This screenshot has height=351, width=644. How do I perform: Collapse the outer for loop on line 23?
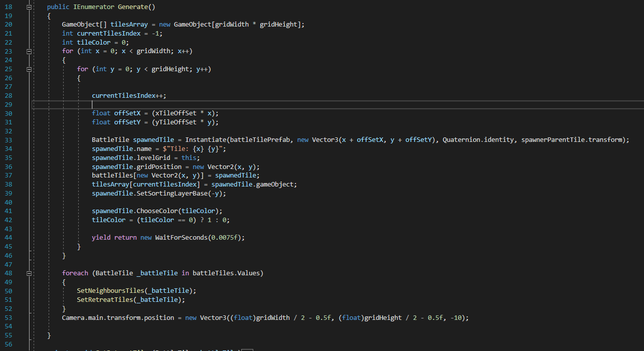[x=29, y=51]
